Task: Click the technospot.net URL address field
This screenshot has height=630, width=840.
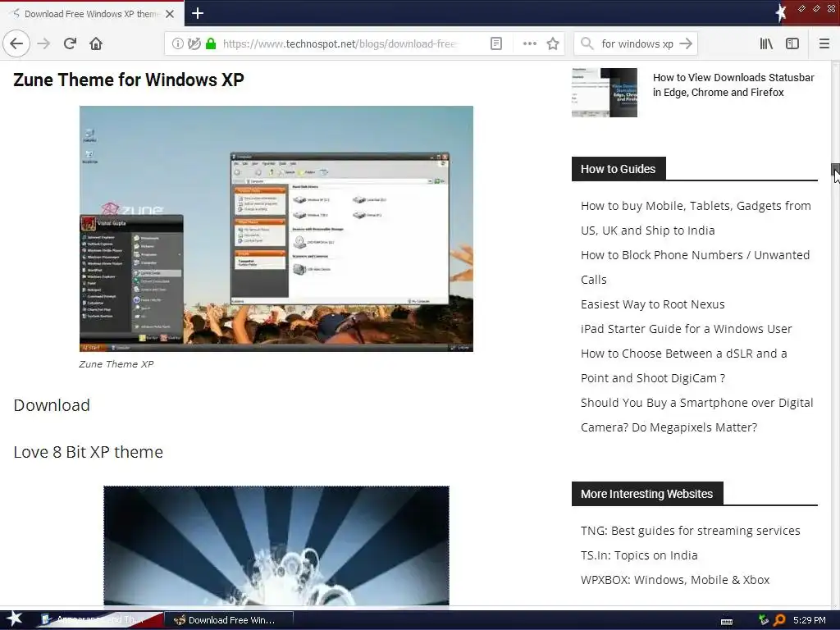Action: (339, 43)
